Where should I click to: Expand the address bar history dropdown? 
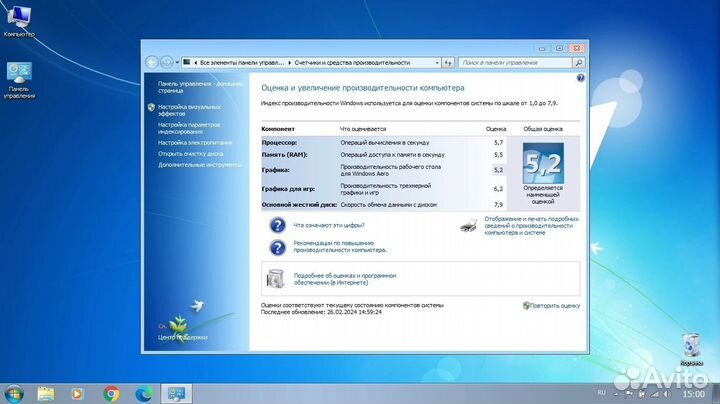point(437,62)
